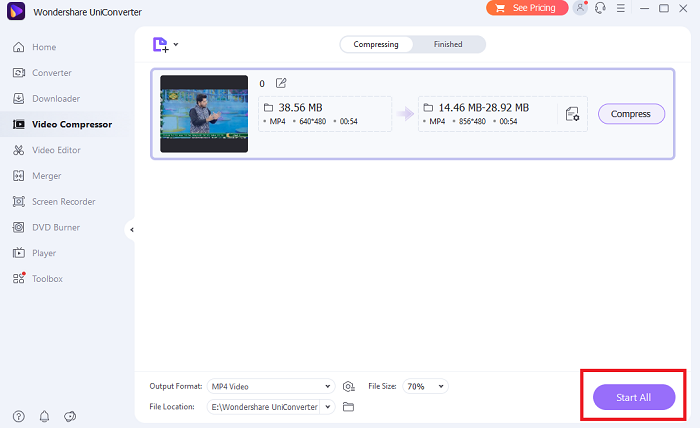Click the File Location path field
Image resolution: width=700 pixels, height=428 pixels.
264,407
